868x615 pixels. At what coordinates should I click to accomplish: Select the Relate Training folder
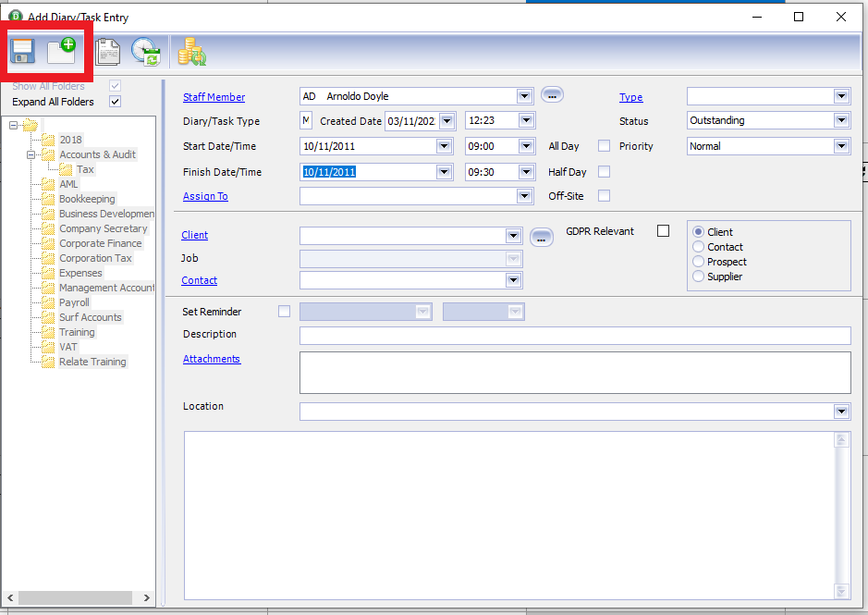point(92,362)
